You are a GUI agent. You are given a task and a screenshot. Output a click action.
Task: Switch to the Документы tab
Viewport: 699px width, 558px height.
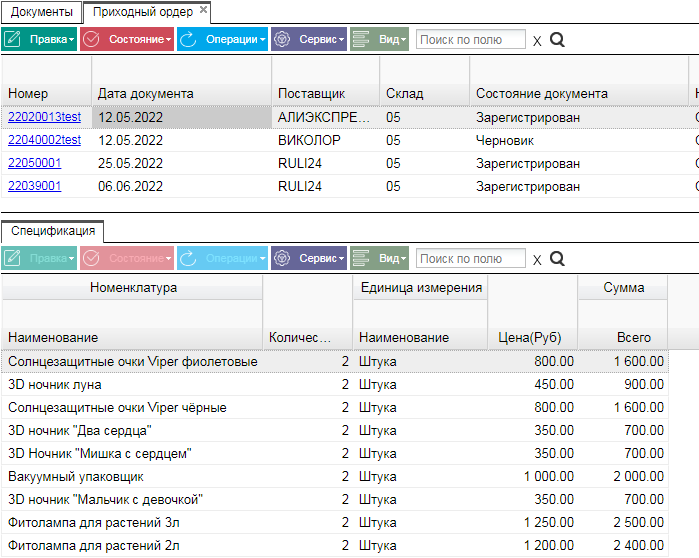tap(41, 12)
